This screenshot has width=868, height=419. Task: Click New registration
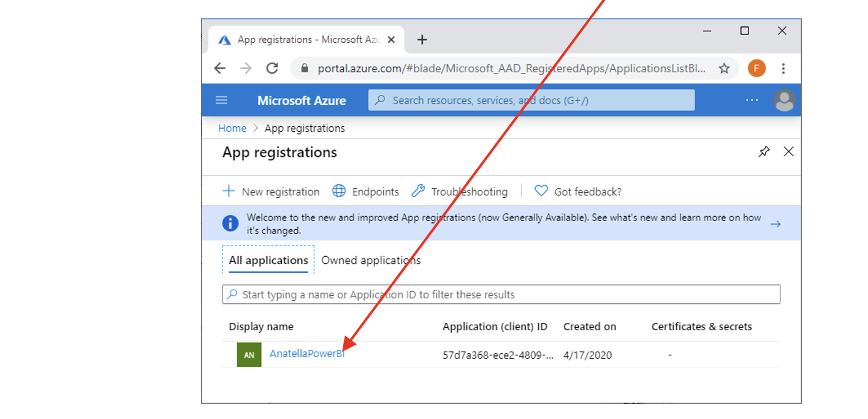click(271, 192)
